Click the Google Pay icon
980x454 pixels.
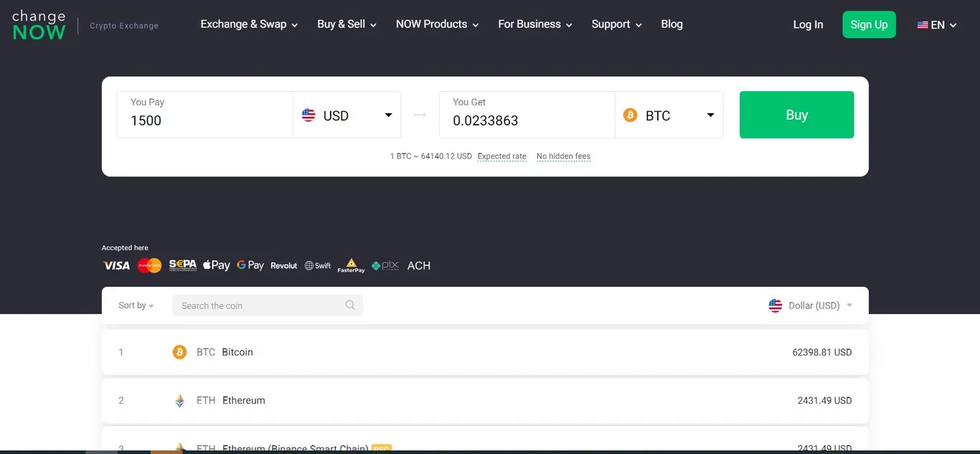250,265
